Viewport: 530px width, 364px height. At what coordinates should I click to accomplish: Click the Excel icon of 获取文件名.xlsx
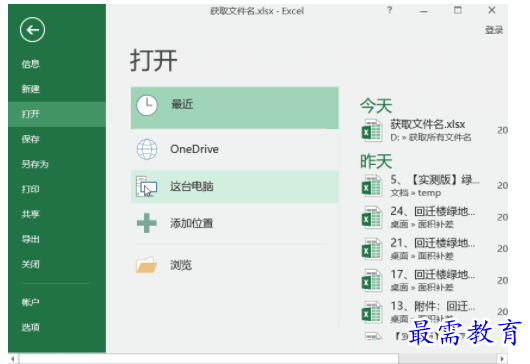point(372,130)
